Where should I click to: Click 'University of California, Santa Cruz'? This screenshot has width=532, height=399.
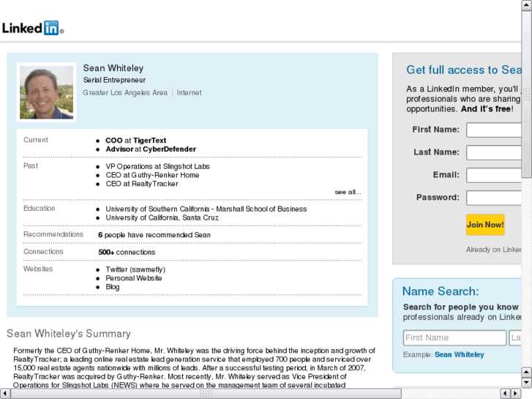[162, 217]
